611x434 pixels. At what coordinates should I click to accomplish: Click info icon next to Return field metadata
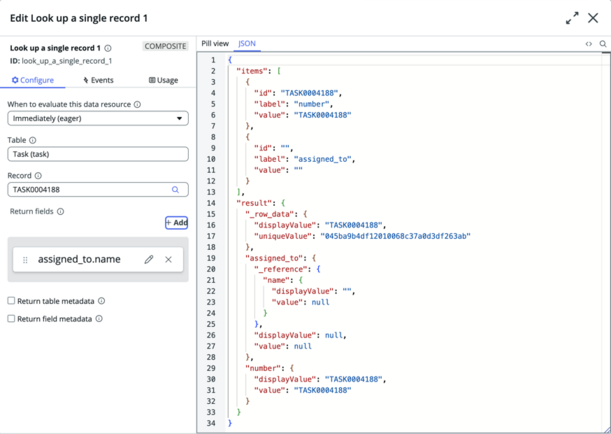point(99,319)
